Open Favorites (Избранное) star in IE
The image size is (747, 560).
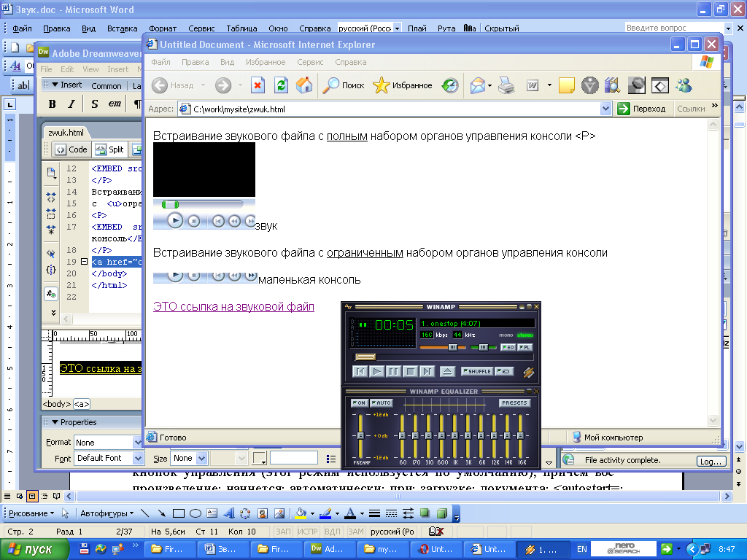pyautogui.click(x=403, y=85)
